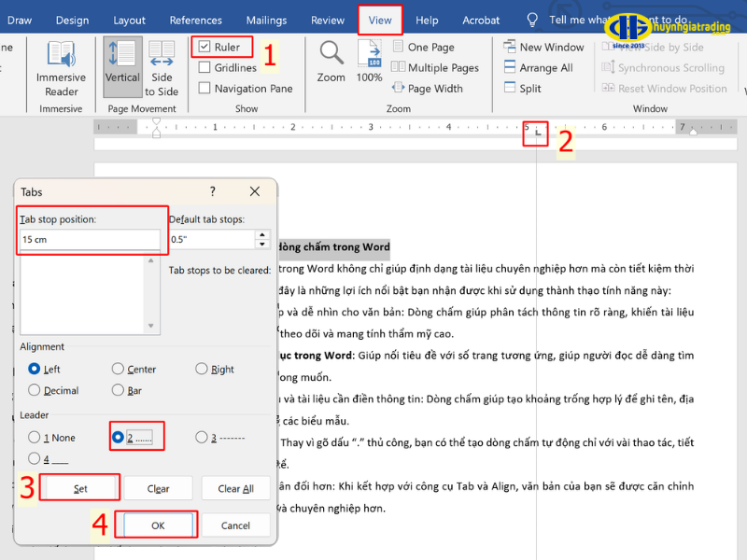Select Decimal alignment radio button
This screenshot has width=747, height=560.
tap(35, 390)
